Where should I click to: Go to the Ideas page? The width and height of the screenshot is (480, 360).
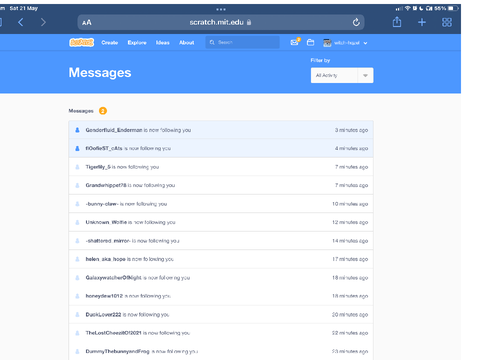tap(163, 43)
